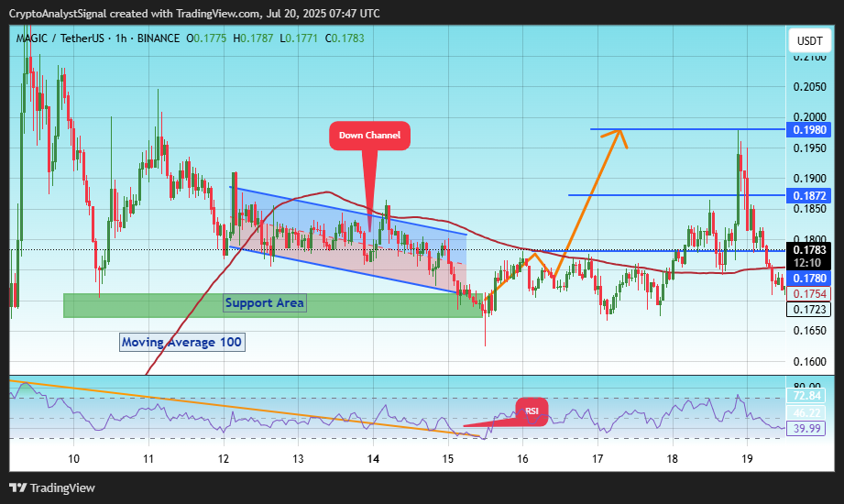Click the 0.1850 price axis label
Screen dimensions: 844x504
[x=809, y=209]
